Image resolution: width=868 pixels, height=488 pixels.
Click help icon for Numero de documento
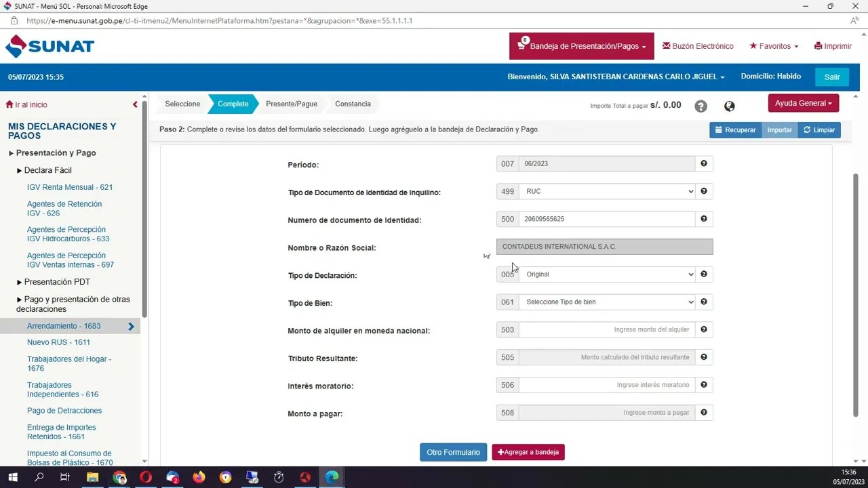click(704, 219)
